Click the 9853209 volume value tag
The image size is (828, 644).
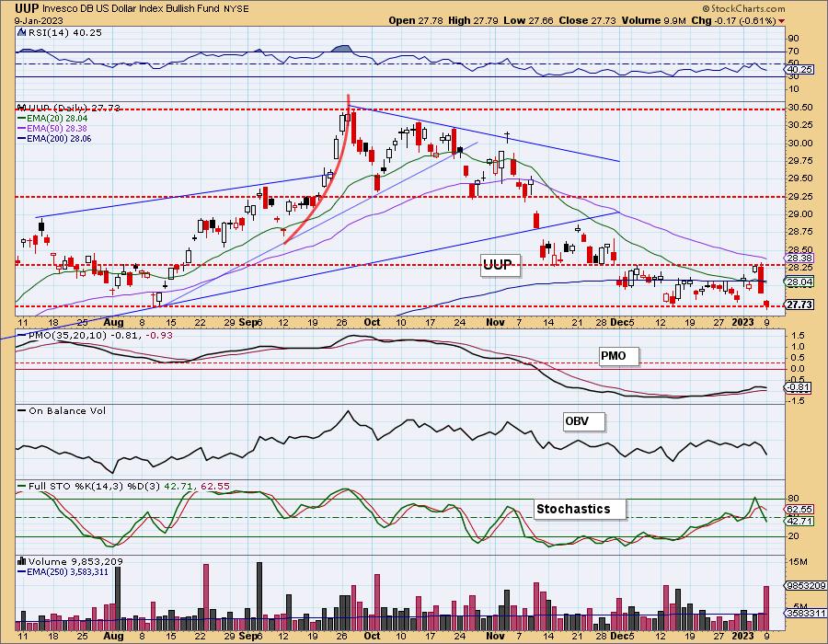[x=806, y=585]
